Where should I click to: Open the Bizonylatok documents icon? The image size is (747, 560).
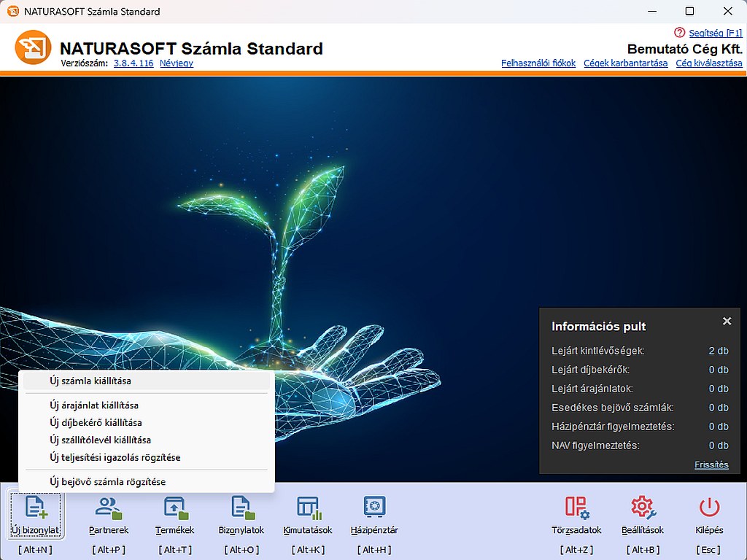point(241,507)
